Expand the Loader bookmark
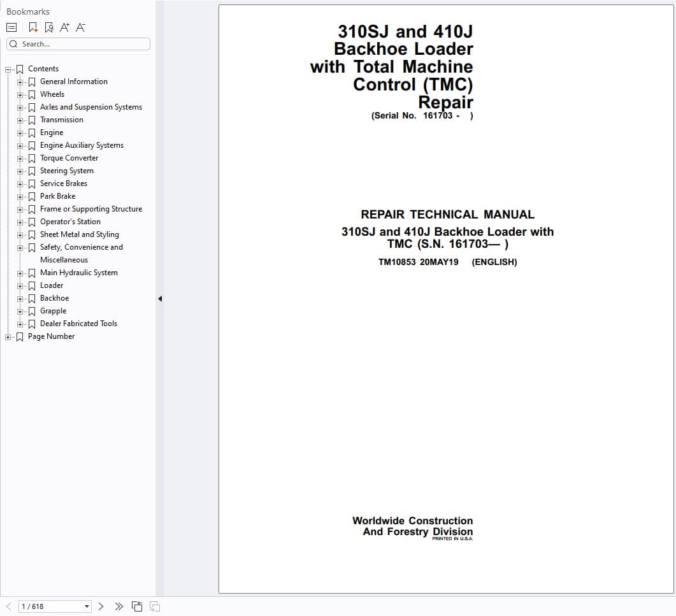The image size is (676, 616). coord(20,286)
